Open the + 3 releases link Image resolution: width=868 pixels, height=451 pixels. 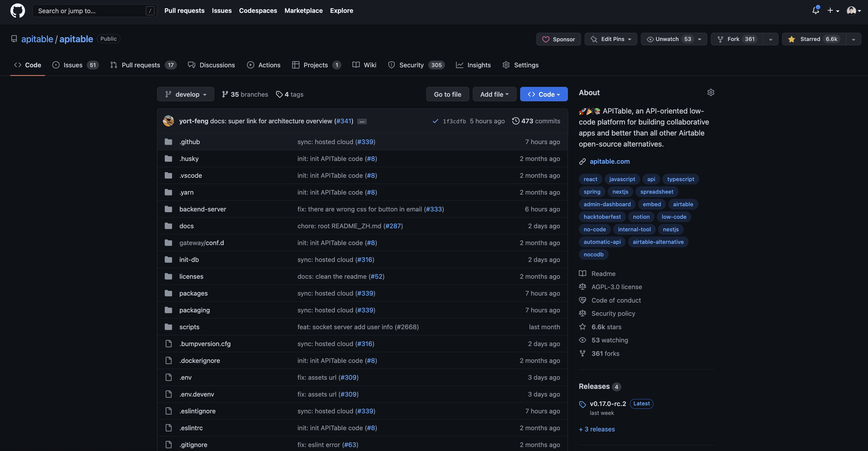pos(597,429)
